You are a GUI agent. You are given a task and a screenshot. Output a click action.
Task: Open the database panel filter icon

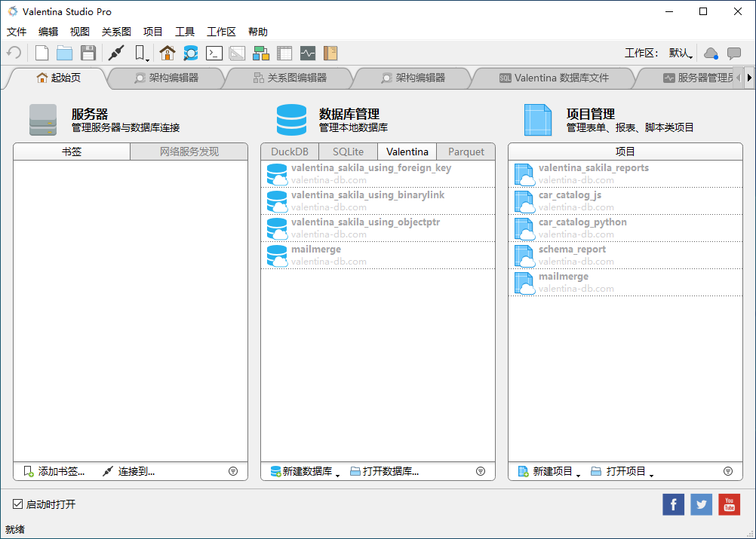coord(480,472)
